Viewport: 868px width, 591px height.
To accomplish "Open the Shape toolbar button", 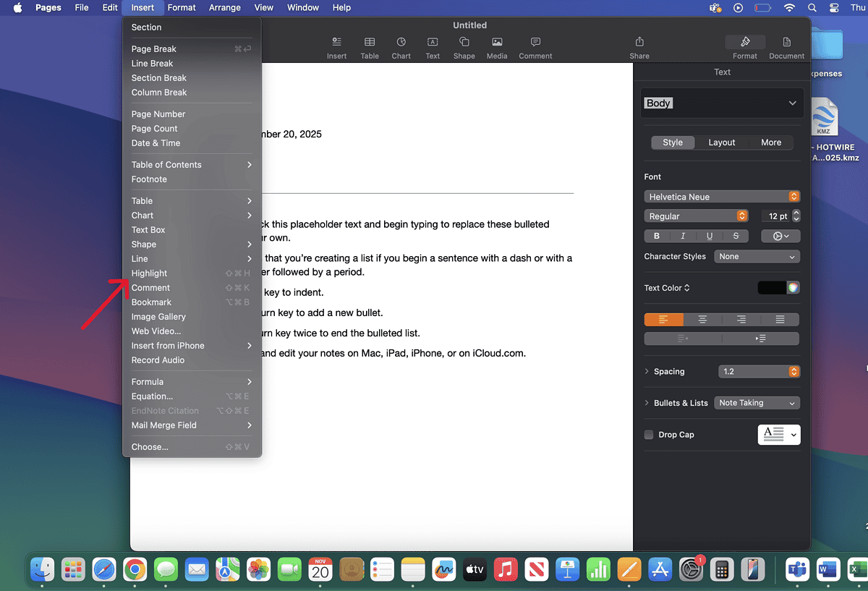I will pos(464,48).
